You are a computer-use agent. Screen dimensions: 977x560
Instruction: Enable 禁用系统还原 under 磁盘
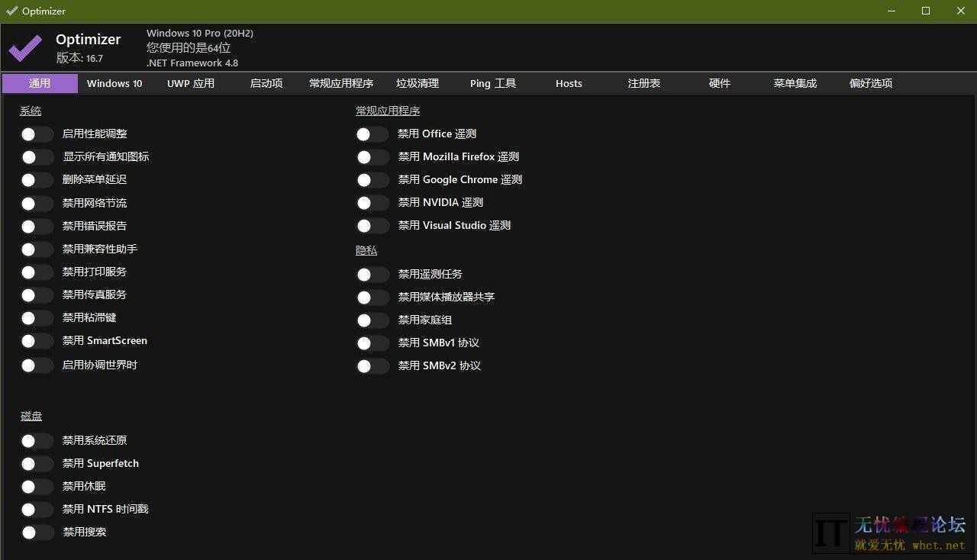(37, 440)
